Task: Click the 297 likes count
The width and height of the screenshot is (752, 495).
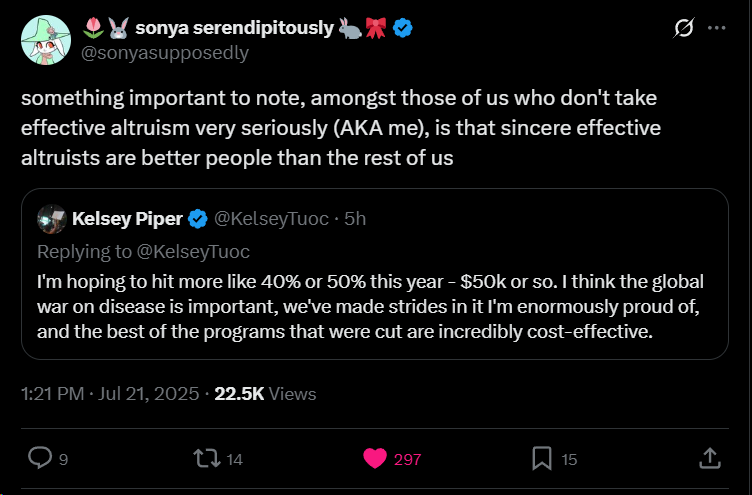Action: (407, 460)
